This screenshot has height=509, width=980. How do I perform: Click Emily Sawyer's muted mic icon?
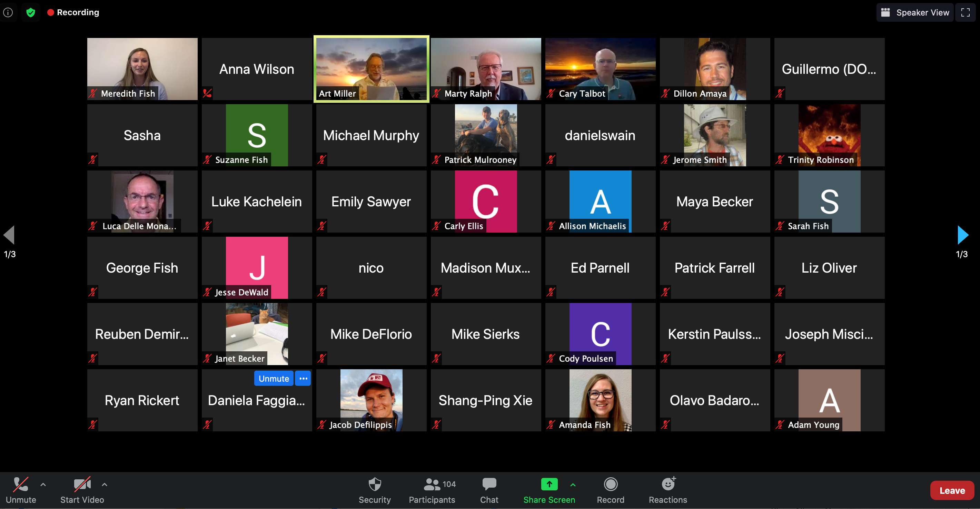pyautogui.click(x=322, y=226)
